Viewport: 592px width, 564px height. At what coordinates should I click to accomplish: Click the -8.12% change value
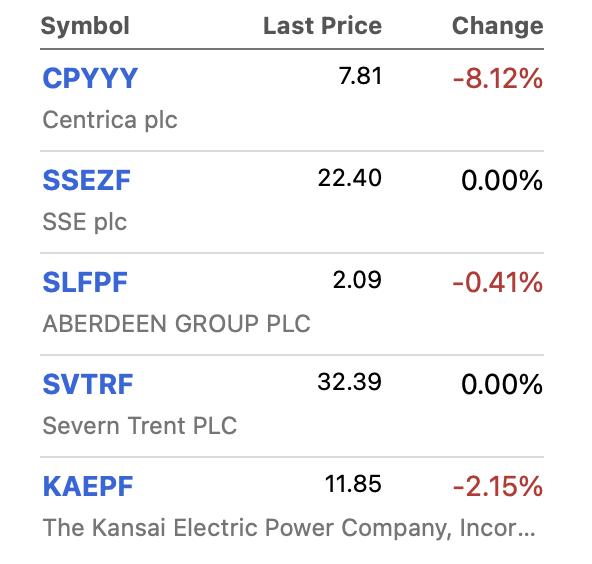coord(498,79)
